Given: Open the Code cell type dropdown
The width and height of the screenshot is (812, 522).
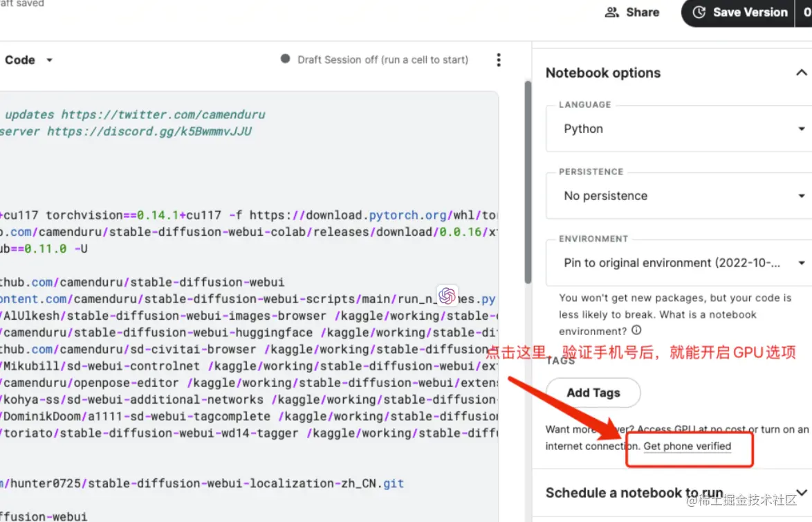Looking at the screenshot, I should point(28,60).
